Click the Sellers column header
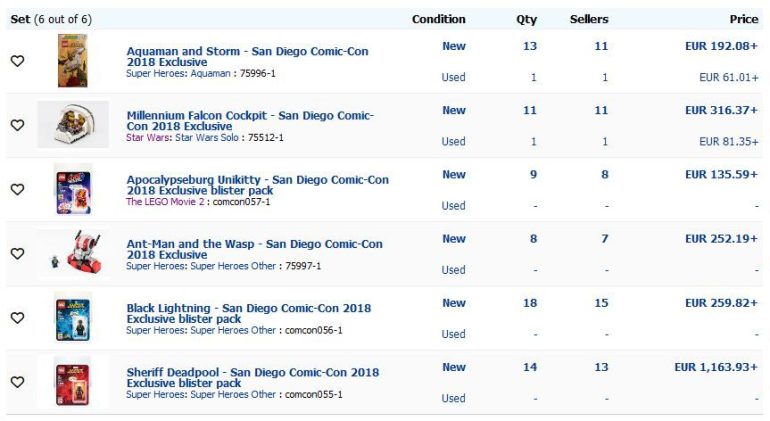The height and width of the screenshot is (421, 770). pos(589,19)
